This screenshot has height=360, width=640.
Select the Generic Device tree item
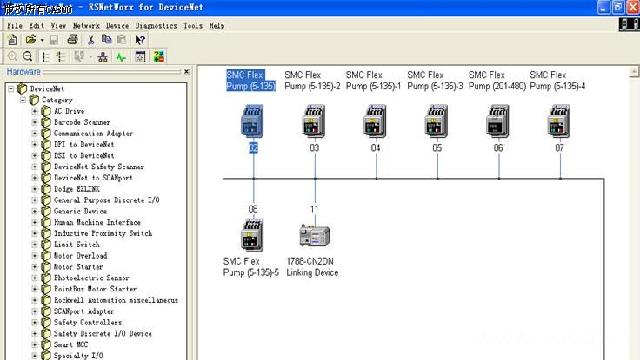pyautogui.click(x=80, y=211)
